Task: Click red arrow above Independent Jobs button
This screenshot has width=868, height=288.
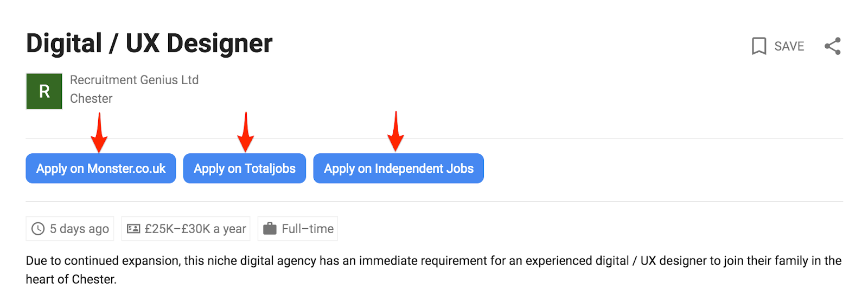Action: point(395,132)
